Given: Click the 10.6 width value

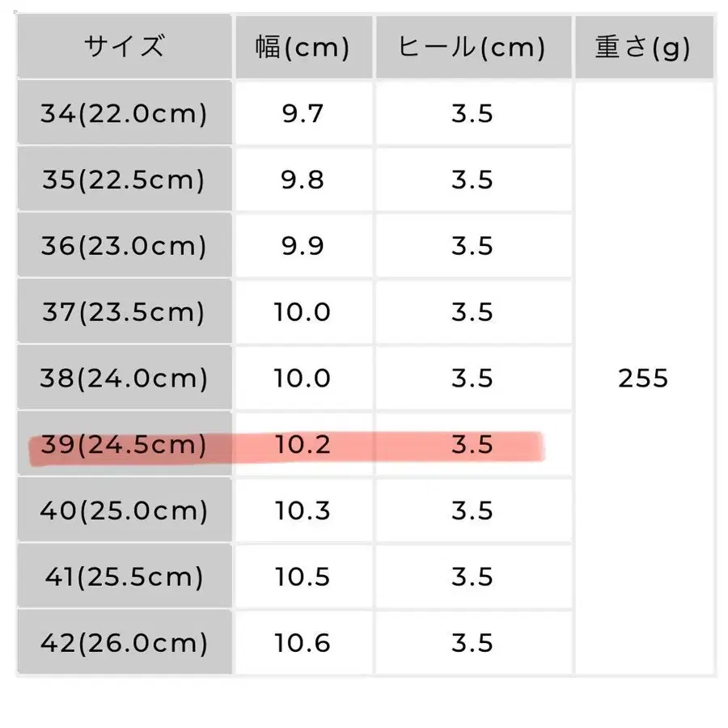Looking at the screenshot, I should pos(303,644).
